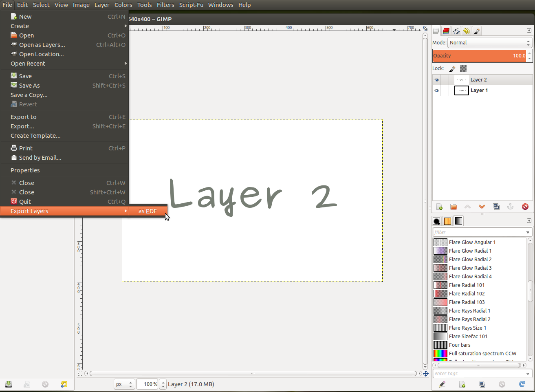The image size is (535, 392).
Task: Edit the selected gradient
Action: [442, 384]
